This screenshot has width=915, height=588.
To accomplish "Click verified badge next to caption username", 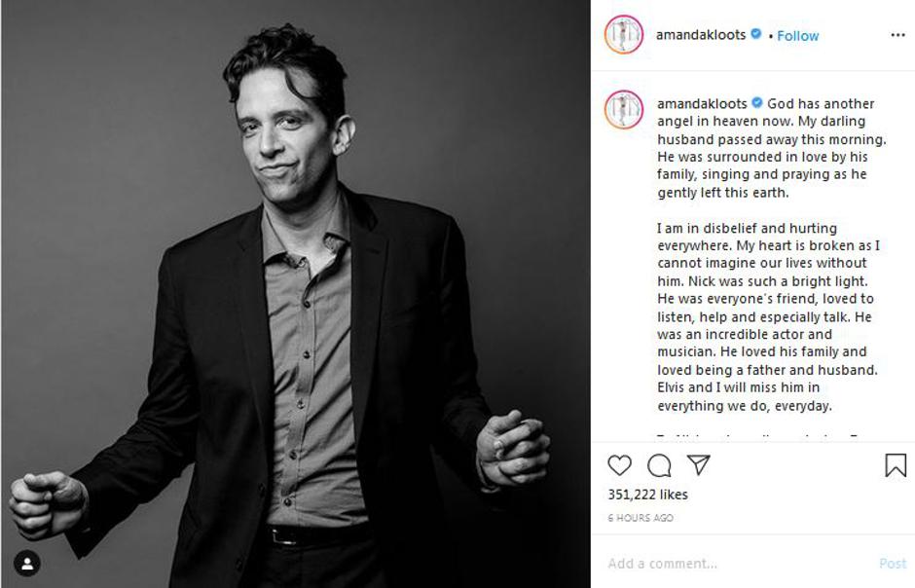I will (757, 102).
